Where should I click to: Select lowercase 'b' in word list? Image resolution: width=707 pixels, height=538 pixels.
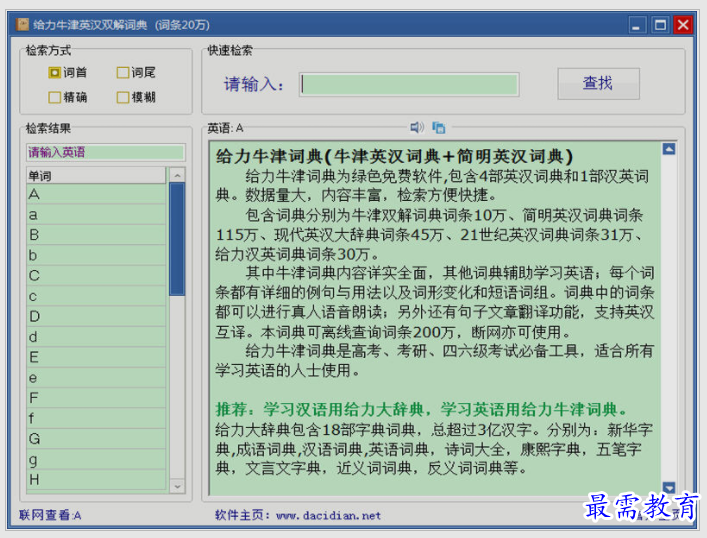click(x=96, y=255)
